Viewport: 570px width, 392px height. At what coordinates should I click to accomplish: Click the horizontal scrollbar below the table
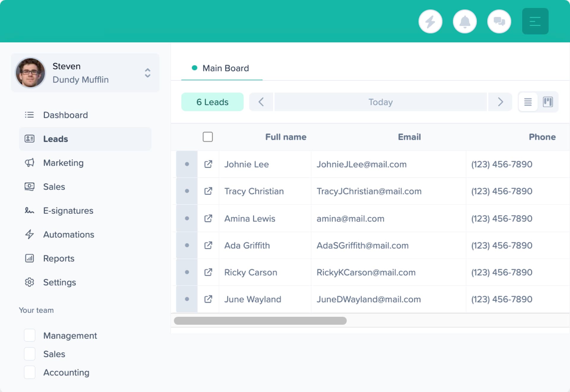click(261, 321)
